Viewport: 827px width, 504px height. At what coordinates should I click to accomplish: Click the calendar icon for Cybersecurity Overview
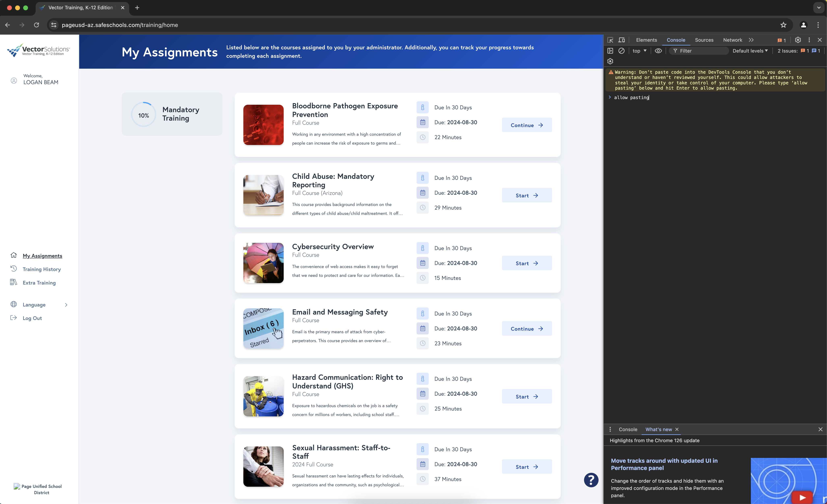coord(422,263)
